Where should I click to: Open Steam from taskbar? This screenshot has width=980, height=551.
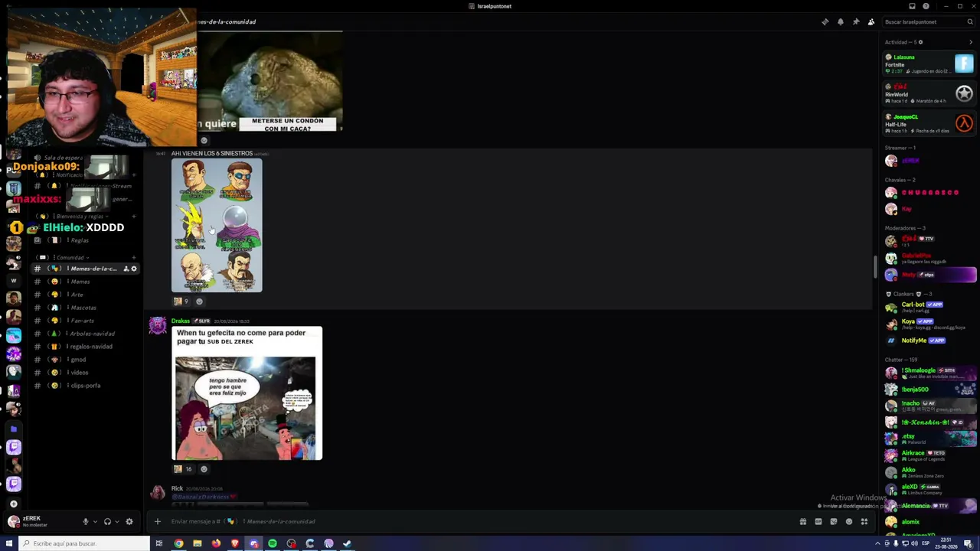pos(348,543)
